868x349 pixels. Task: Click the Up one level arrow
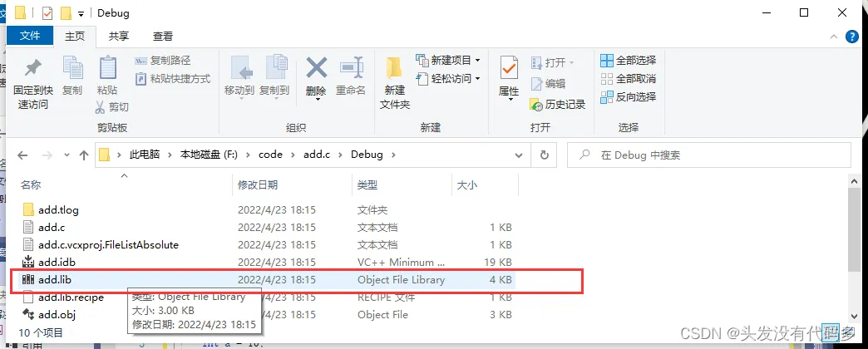pos(84,155)
